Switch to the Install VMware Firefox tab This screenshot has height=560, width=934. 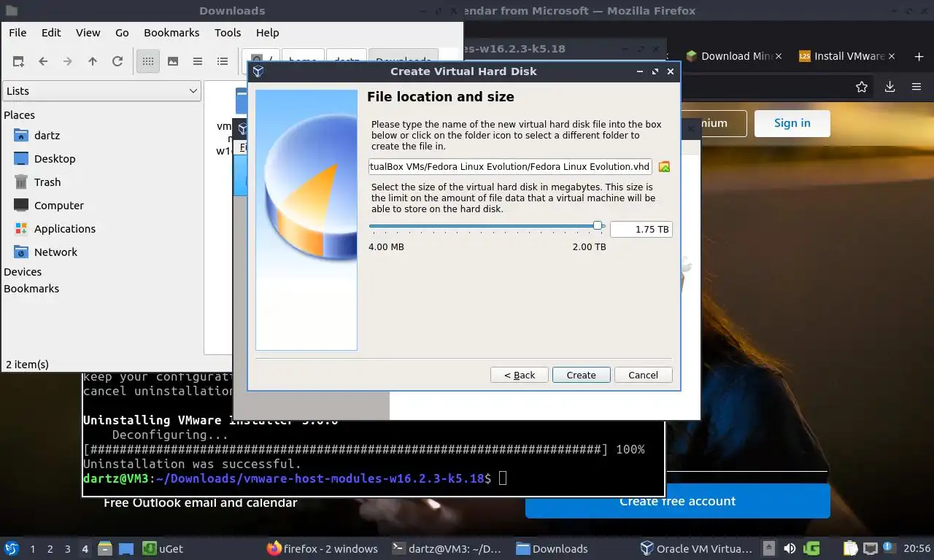tap(848, 56)
